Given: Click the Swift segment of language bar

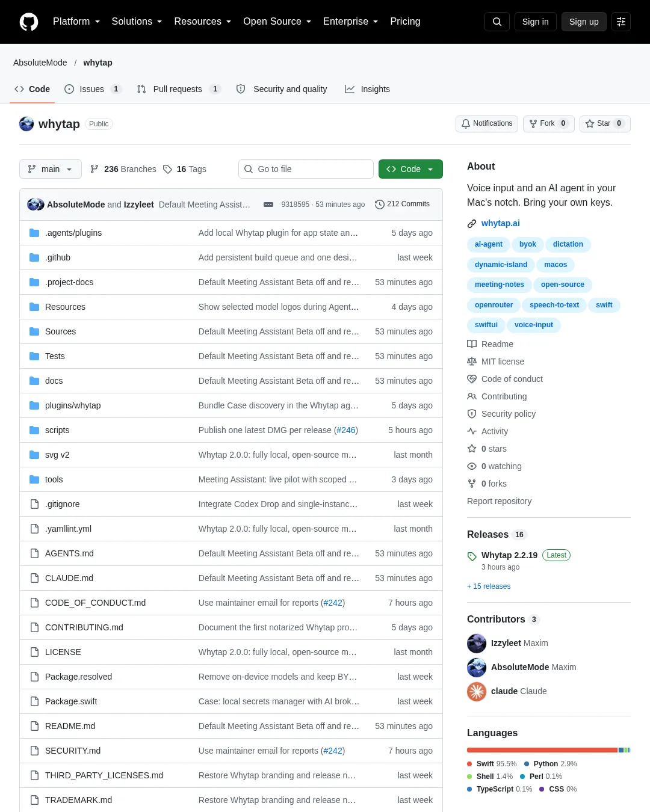Looking at the screenshot, I should (542, 750).
